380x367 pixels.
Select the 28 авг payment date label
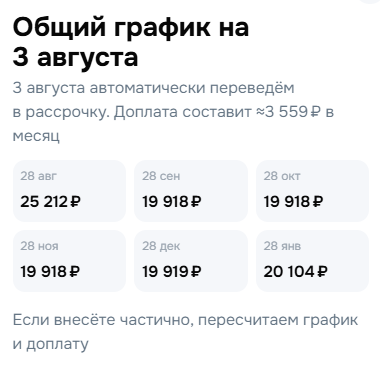tap(38, 176)
